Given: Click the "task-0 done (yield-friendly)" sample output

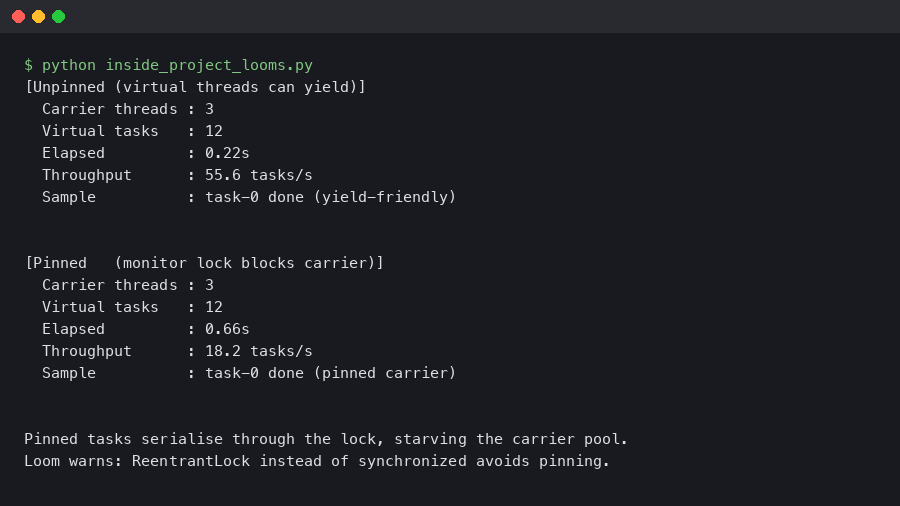Looking at the screenshot, I should click(331, 197).
